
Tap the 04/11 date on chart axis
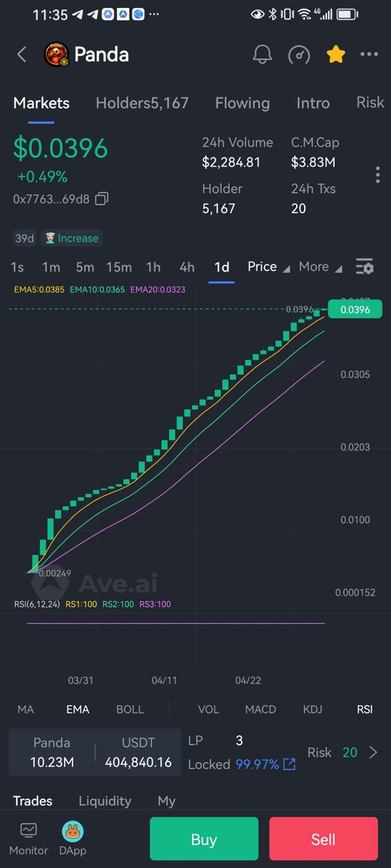point(164,681)
